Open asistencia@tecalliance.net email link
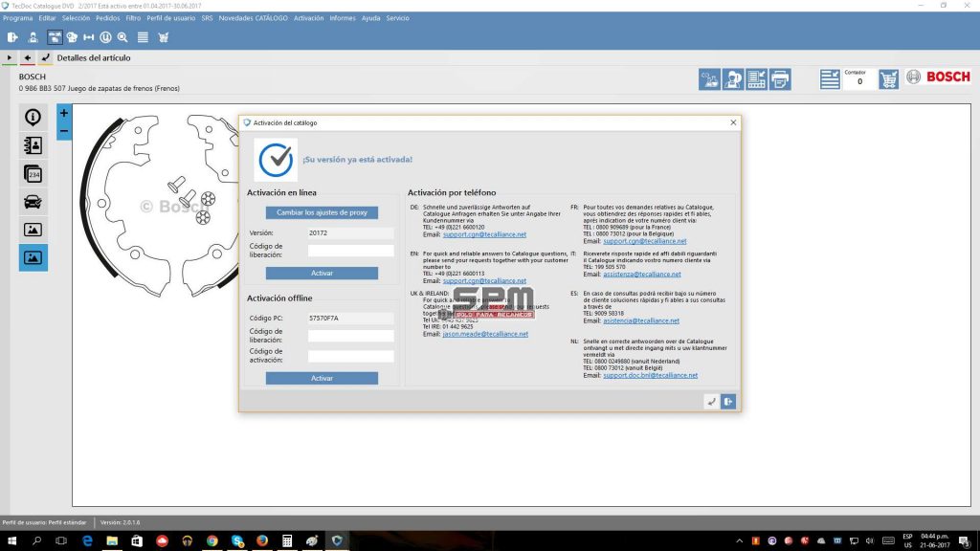Screen dimensions: 980x551 tap(640, 320)
